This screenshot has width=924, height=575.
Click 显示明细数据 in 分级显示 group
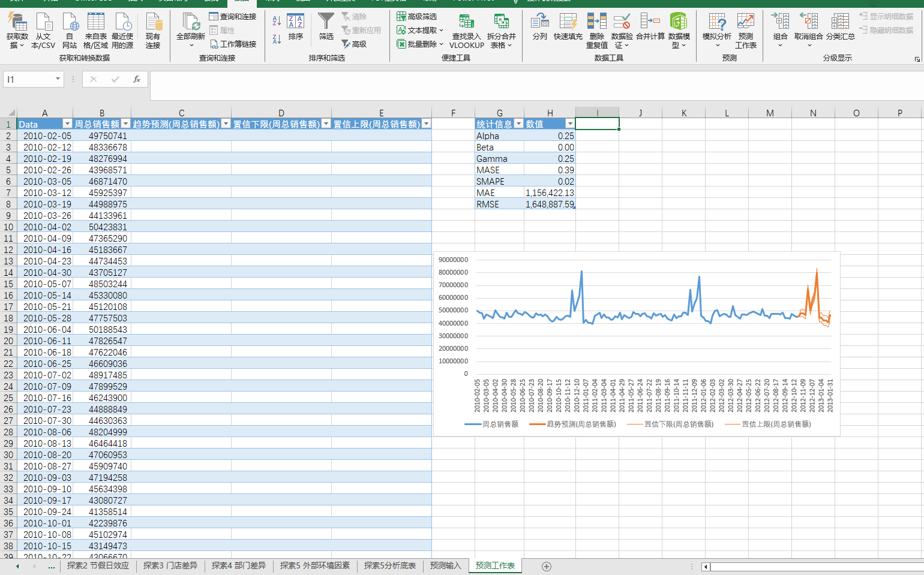[886, 16]
